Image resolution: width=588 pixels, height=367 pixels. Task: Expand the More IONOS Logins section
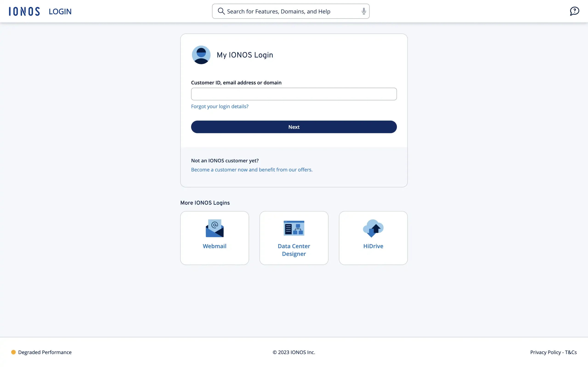pos(205,202)
